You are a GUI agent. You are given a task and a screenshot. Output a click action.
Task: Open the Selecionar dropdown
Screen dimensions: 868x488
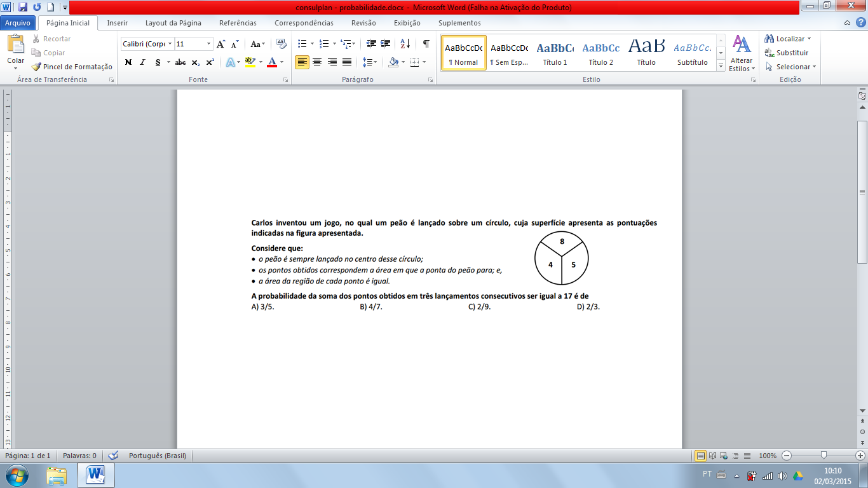tap(790, 67)
